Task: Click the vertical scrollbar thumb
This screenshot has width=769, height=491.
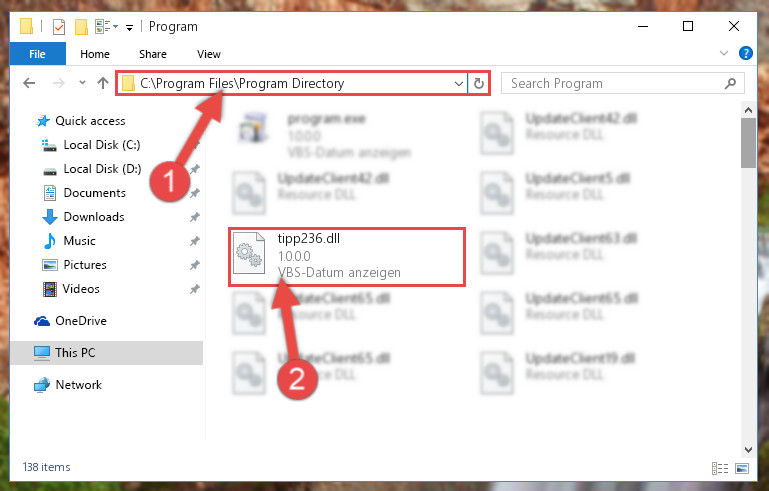Action: pos(748,143)
